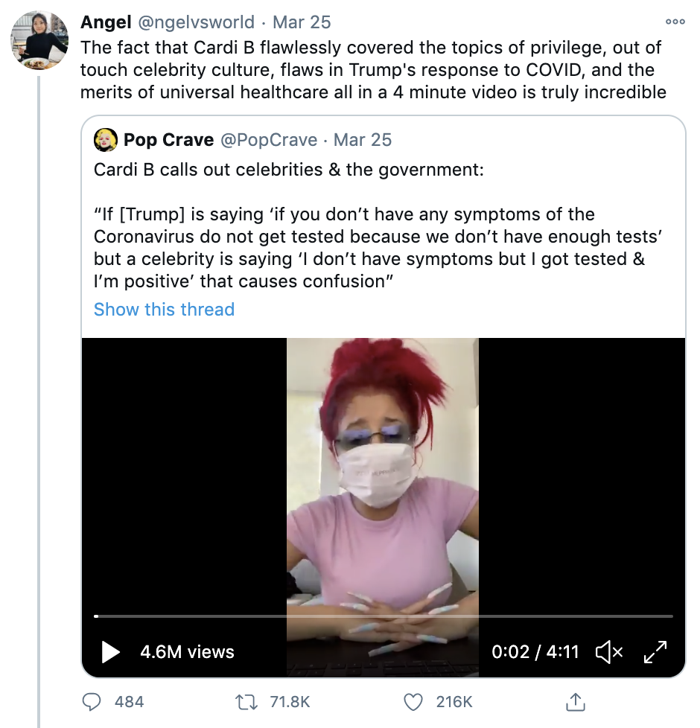The height and width of the screenshot is (728, 700).
Task: Click the reply speech bubble icon
Action: point(92,702)
